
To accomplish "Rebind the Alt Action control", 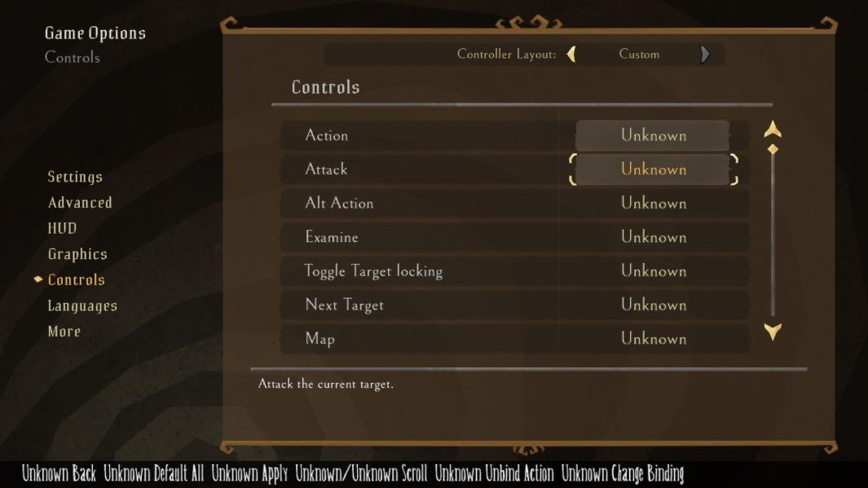I will pyautogui.click(x=653, y=204).
